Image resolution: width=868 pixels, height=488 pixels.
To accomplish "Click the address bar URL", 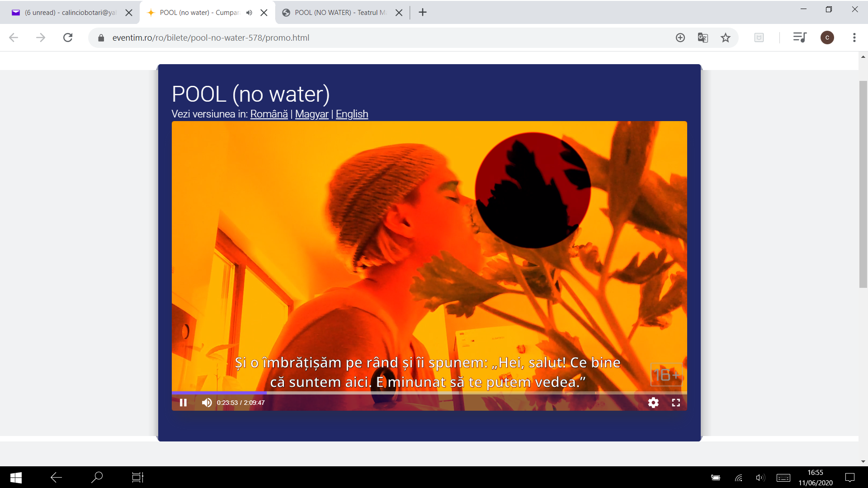I will pos(211,38).
